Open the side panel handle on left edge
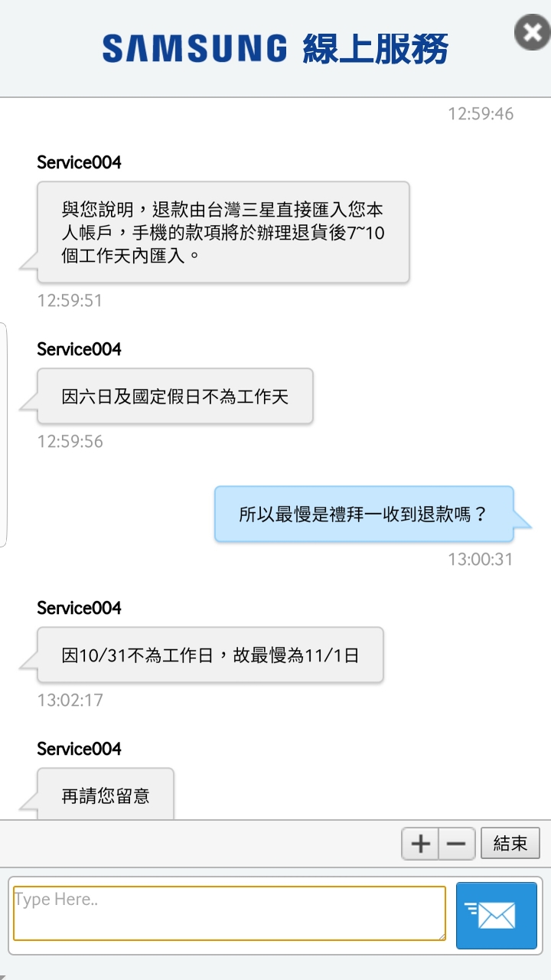 4,435
